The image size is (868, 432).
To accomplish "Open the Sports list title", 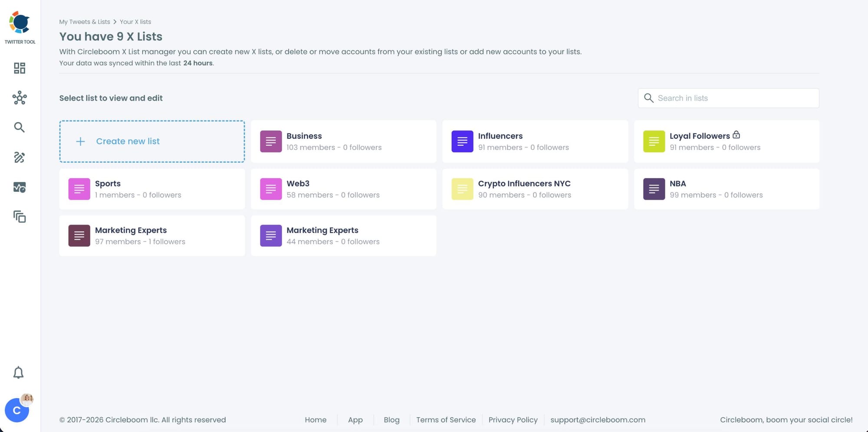I will (108, 184).
